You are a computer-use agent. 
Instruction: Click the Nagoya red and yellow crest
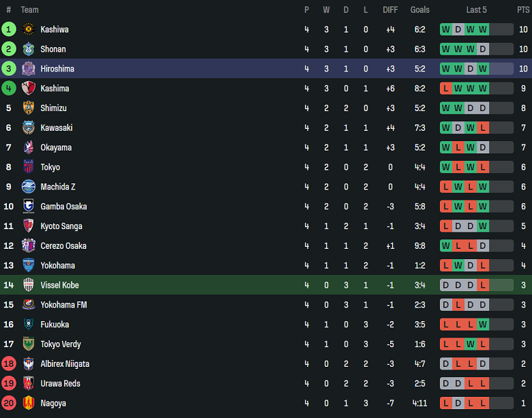29,403
